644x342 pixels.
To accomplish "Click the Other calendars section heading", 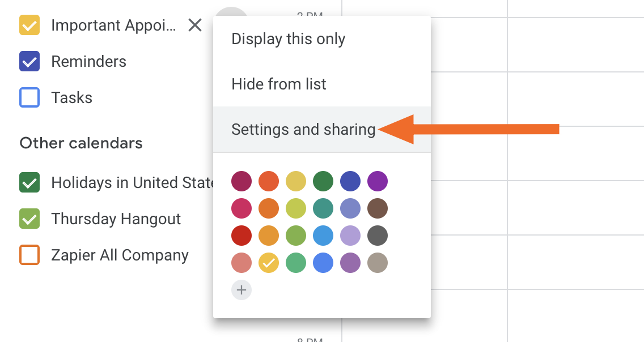I will [80, 143].
